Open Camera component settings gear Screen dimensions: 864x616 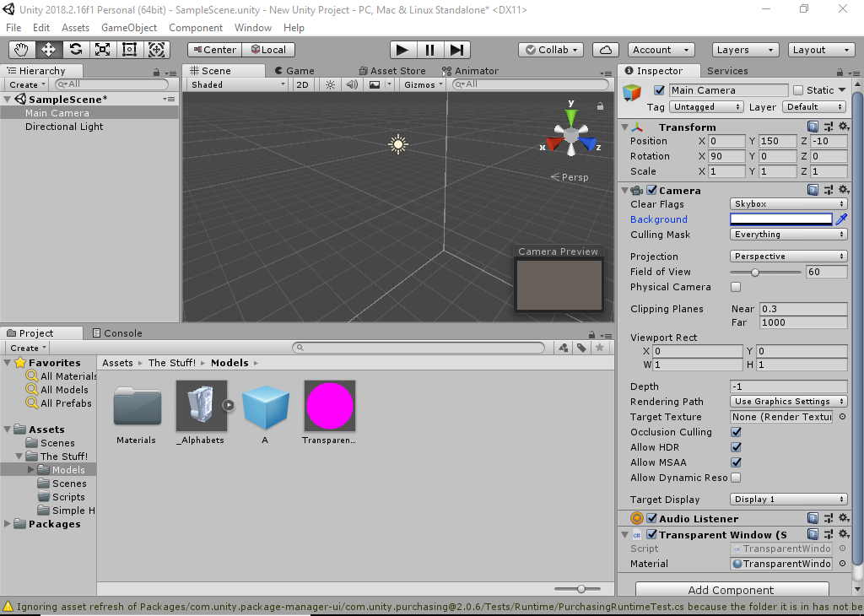pos(844,190)
